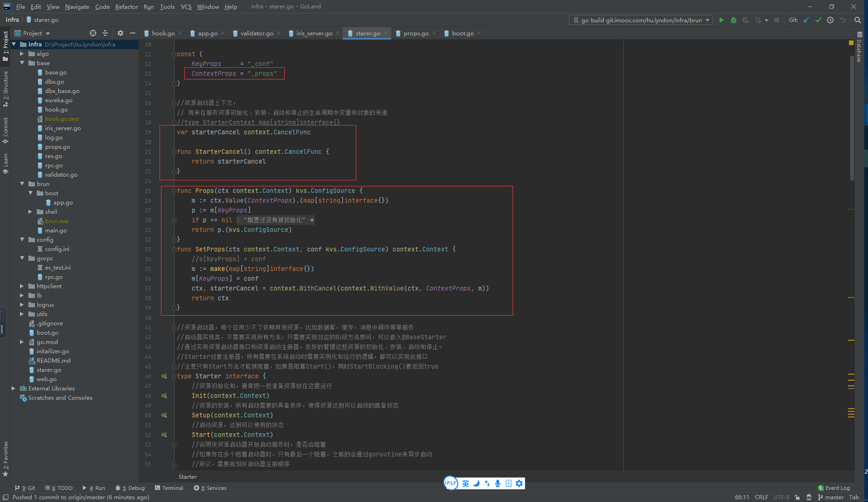
Task: Toggle the Terminal tool window
Action: [x=169, y=488]
